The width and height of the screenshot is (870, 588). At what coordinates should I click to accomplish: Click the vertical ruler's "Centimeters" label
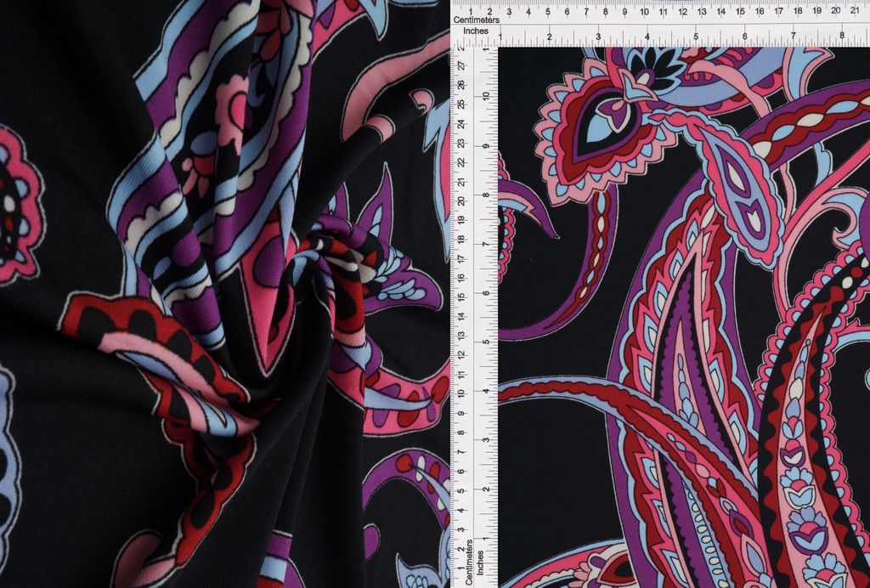click(469, 562)
